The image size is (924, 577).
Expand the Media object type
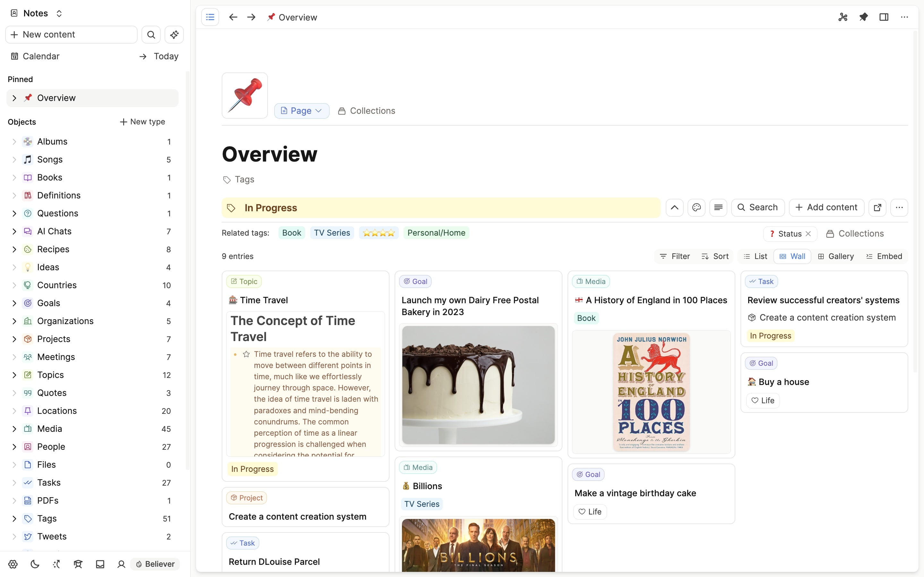pos(14,429)
